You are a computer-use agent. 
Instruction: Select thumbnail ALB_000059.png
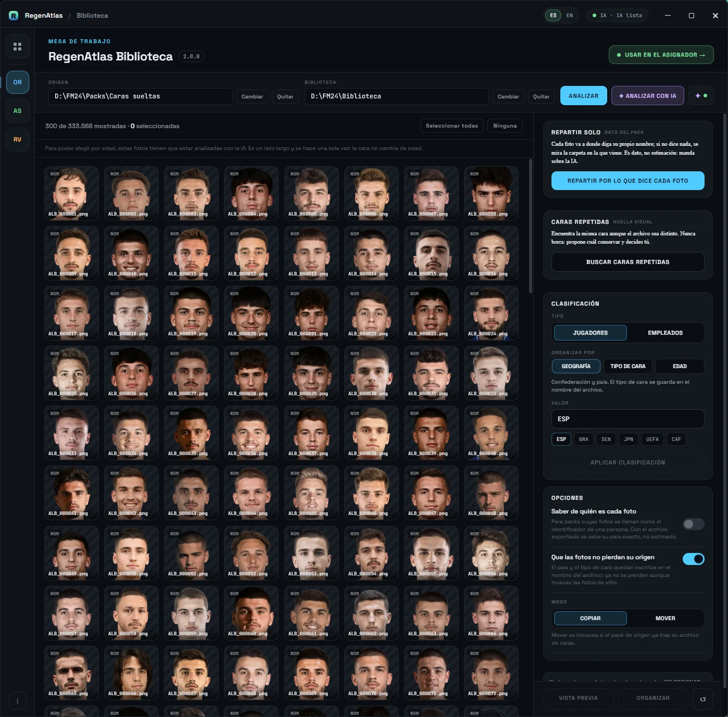tap(191, 613)
